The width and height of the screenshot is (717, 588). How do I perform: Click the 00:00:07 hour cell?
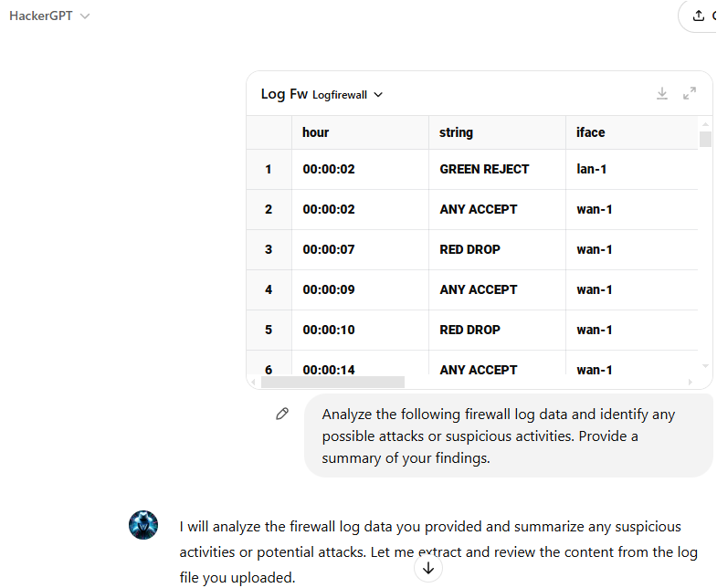pyautogui.click(x=360, y=249)
